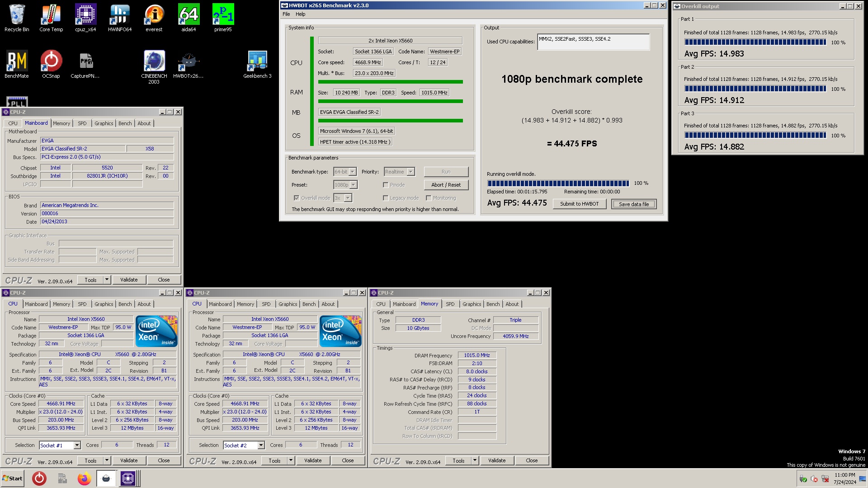This screenshot has height=488, width=868.
Task: Click the DRAM Frequency value 1015.0 MHz
Action: coord(477,356)
